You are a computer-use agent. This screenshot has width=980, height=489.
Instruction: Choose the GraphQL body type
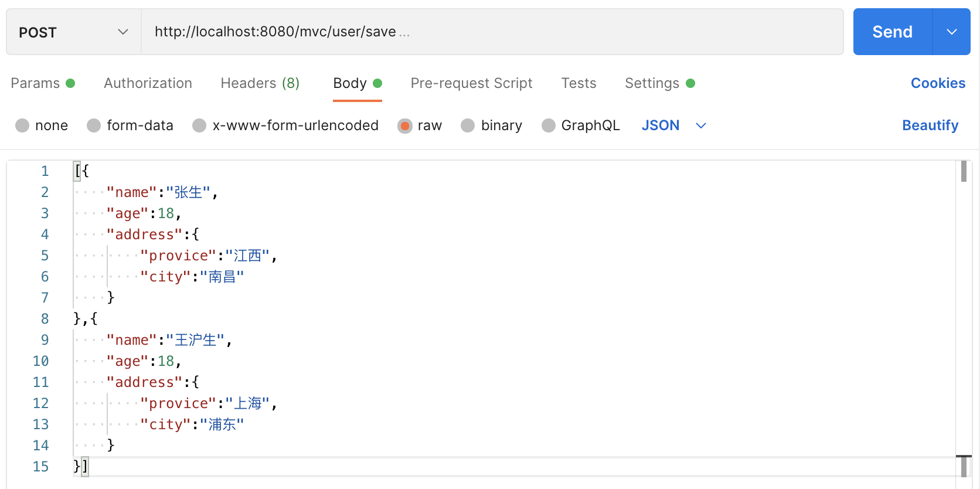548,125
